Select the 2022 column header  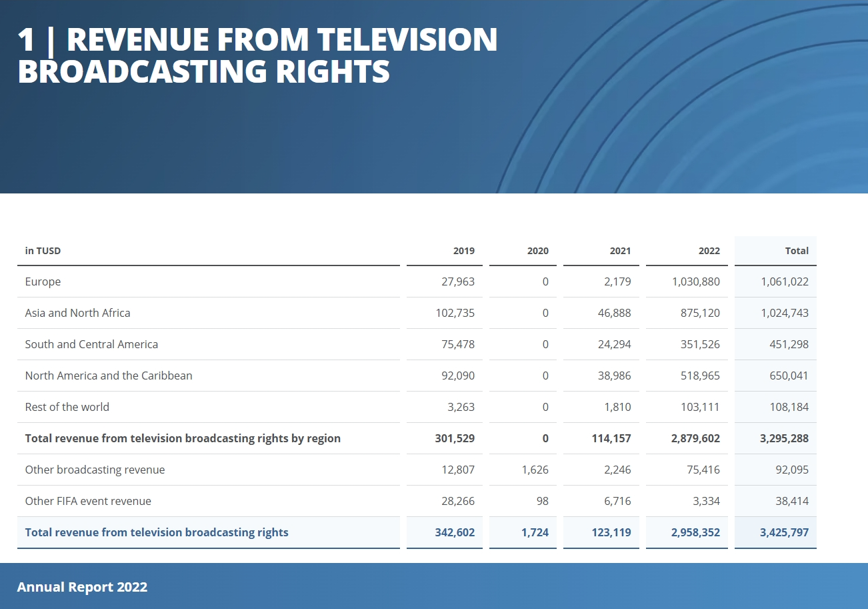(709, 251)
